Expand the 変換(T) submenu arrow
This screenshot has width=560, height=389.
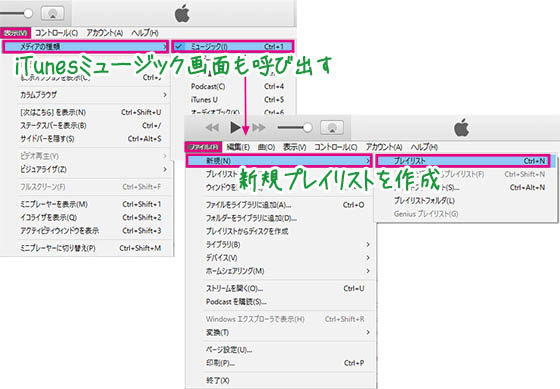[368, 332]
